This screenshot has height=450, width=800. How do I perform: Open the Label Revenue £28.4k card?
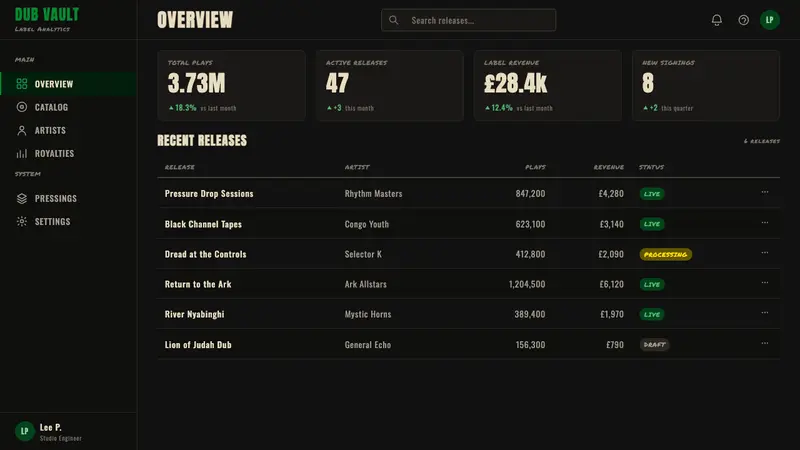coord(548,85)
